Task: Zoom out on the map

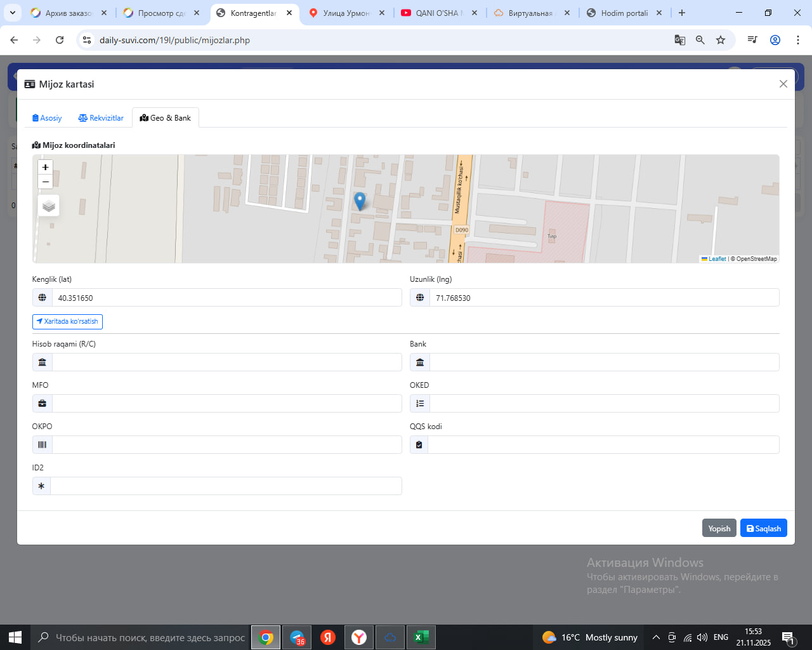Action: [45, 182]
